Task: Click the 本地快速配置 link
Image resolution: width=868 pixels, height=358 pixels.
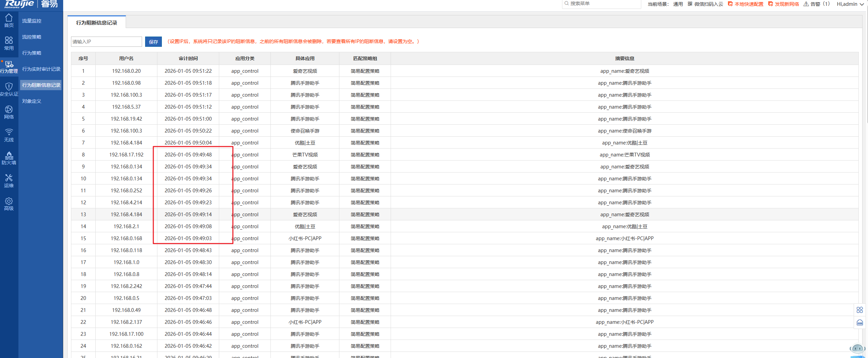Action: coord(745,4)
